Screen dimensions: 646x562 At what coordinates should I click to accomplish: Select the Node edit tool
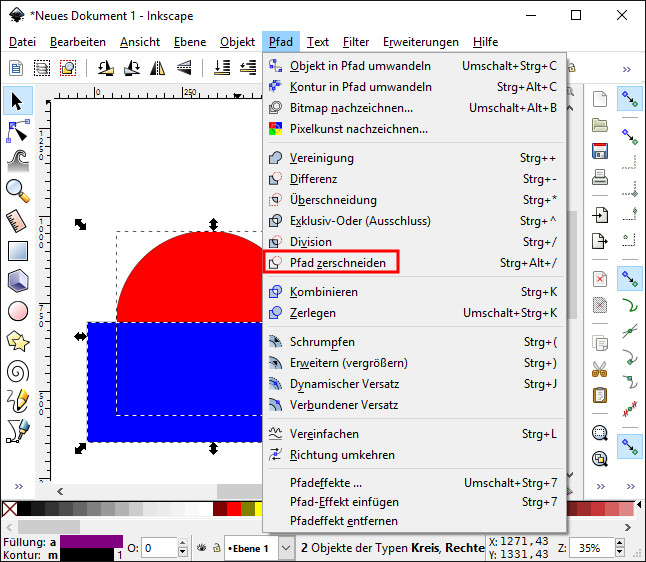pos(18,131)
